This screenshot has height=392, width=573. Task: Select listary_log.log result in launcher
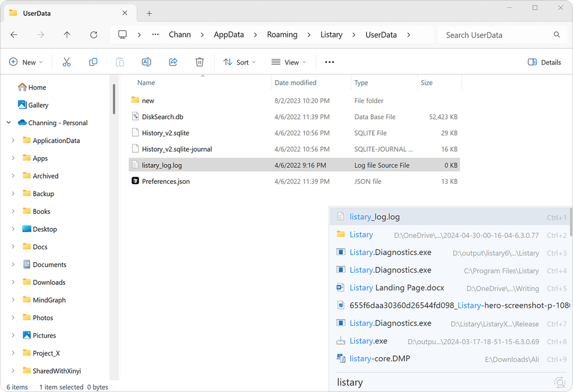click(x=449, y=216)
